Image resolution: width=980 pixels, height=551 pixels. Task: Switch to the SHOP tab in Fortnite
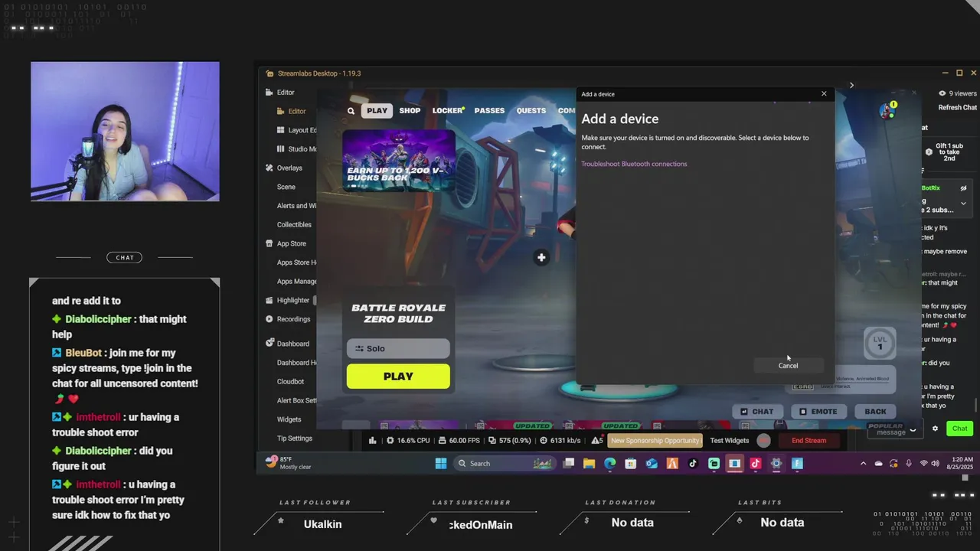[x=410, y=111]
